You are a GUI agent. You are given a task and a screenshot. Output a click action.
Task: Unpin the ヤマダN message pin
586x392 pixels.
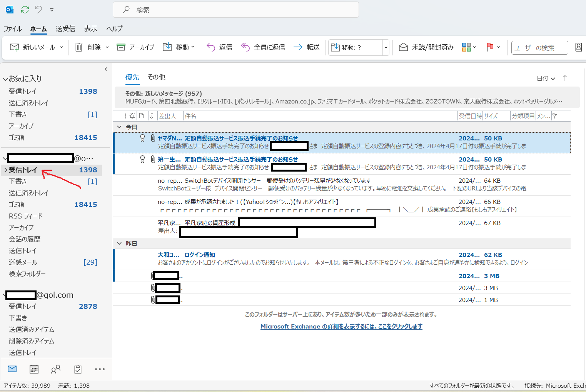click(x=142, y=138)
